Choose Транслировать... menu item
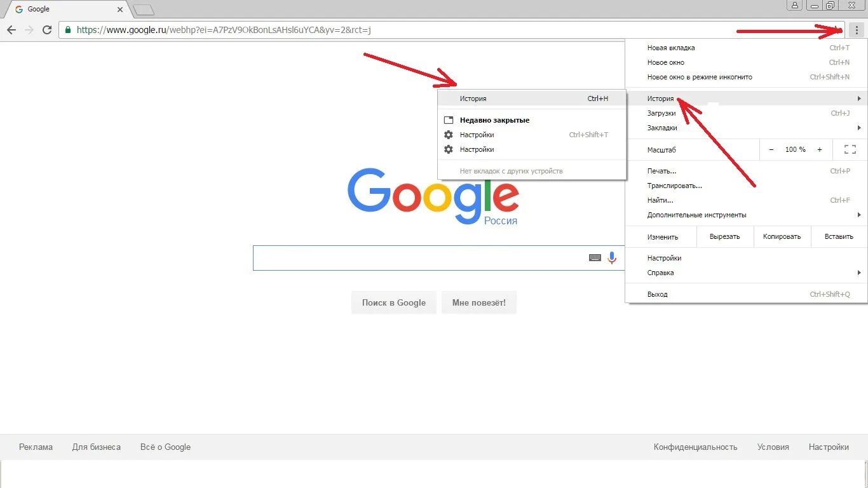Viewport: 868px width, 488px height. [747, 186]
